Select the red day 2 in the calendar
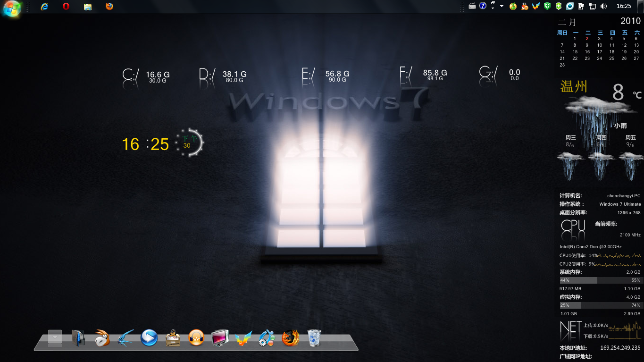Viewport: 644px width, 362px height. coord(587,39)
